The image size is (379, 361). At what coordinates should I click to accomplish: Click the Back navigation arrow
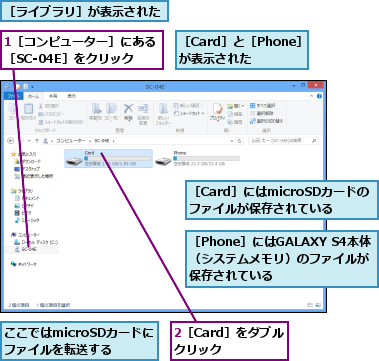point(11,141)
